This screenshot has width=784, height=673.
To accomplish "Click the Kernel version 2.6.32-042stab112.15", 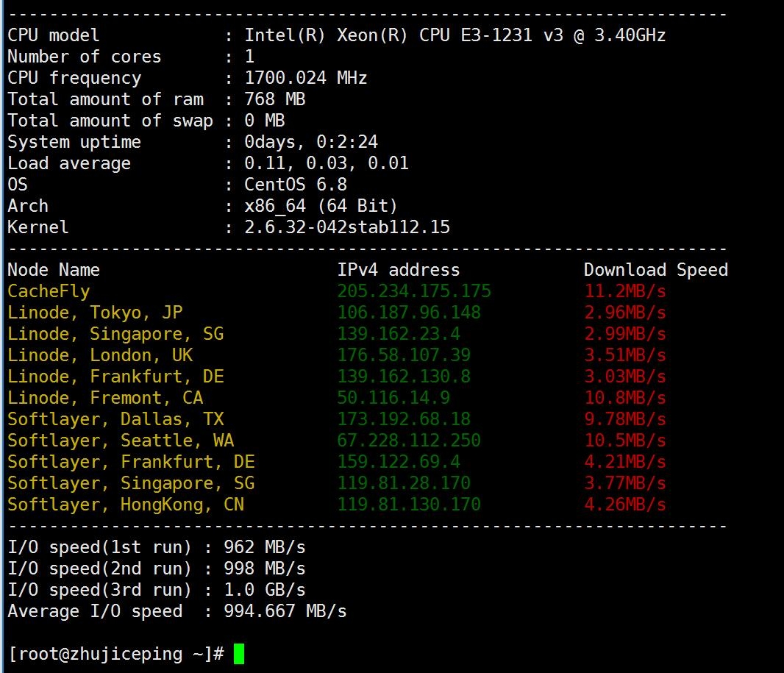I will click(346, 227).
